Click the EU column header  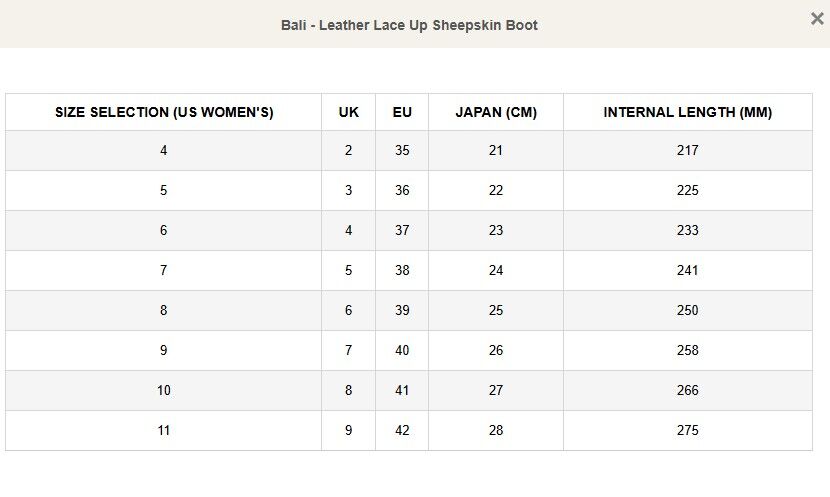[402, 112]
